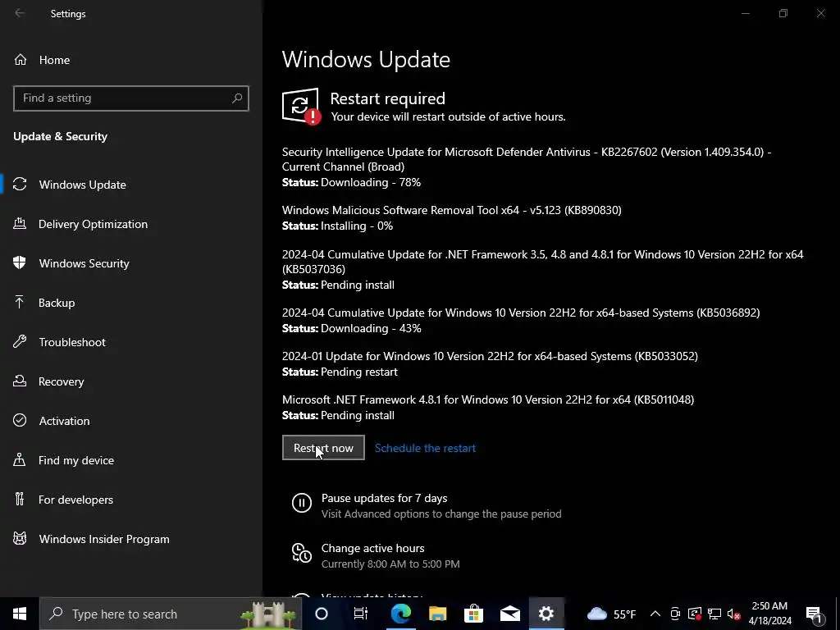The height and width of the screenshot is (630, 840).
Task: Click status text Downloading - 43%
Action: pyautogui.click(x=371, y=328)
